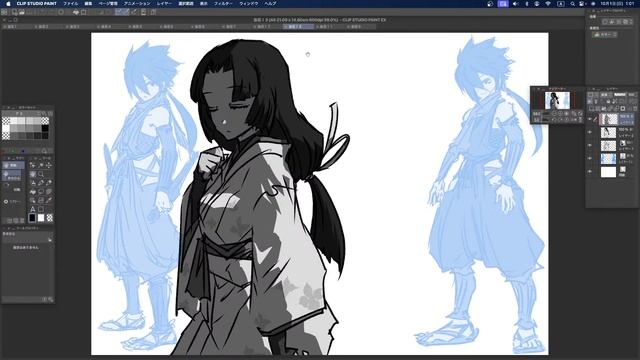Click rotate left icon in Navigator panel

pos(554,120)
